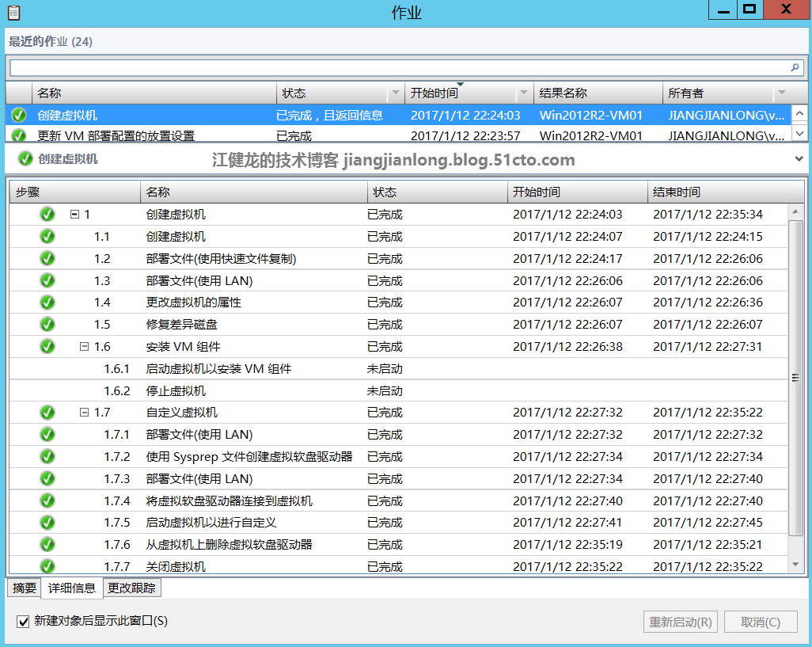Select the 从虚拟机上删除虚拟软盘驱动器 step
The height and width of the screenshot is (647, 812).
tap(398, 544)
